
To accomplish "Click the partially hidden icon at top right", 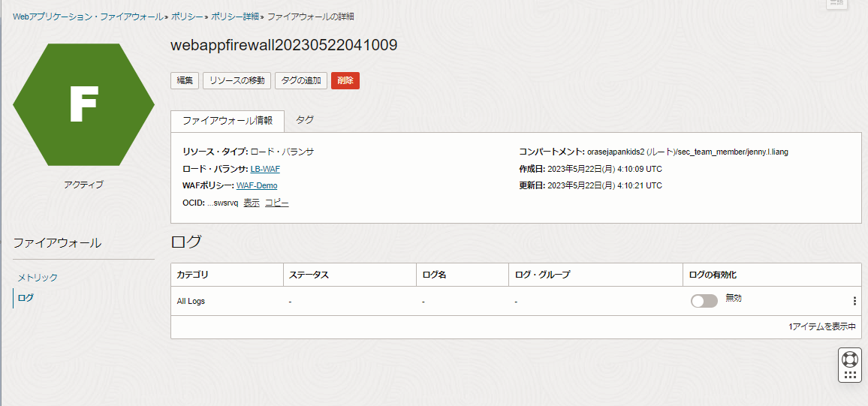I will click(x=836, y=4).
